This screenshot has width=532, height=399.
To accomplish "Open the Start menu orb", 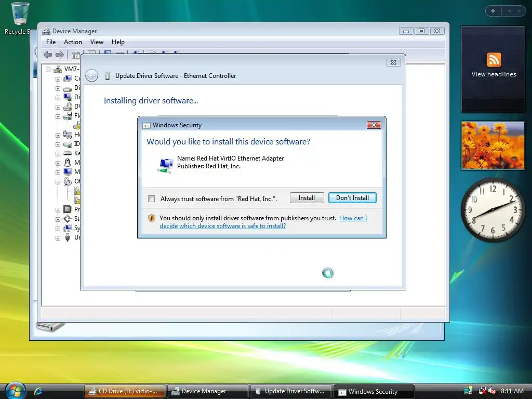I will point(16,391).
